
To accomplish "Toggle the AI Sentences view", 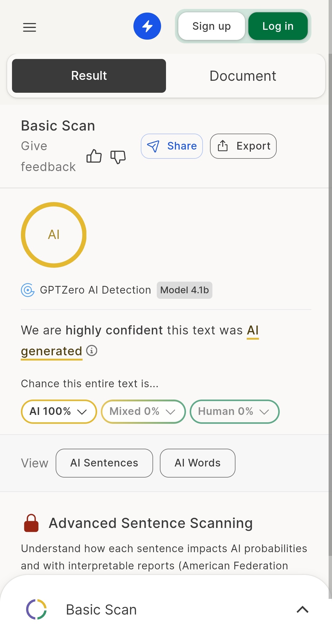I will pos(104,463).
